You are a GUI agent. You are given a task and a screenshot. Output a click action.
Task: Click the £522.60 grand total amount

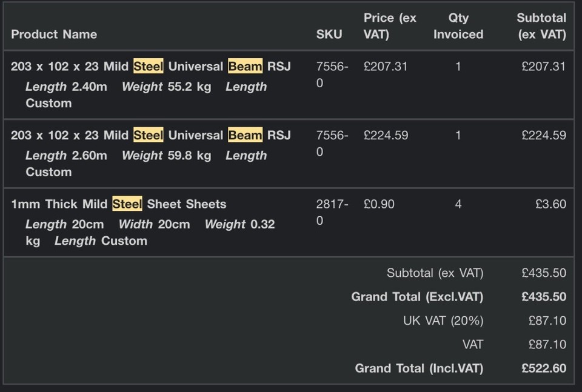tap(544, 368)
